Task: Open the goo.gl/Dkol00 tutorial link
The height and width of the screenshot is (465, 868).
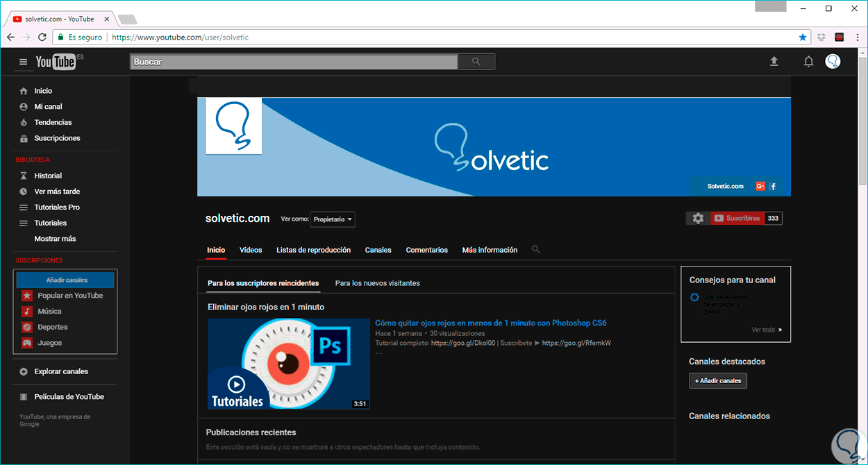Action: point(463,343)
